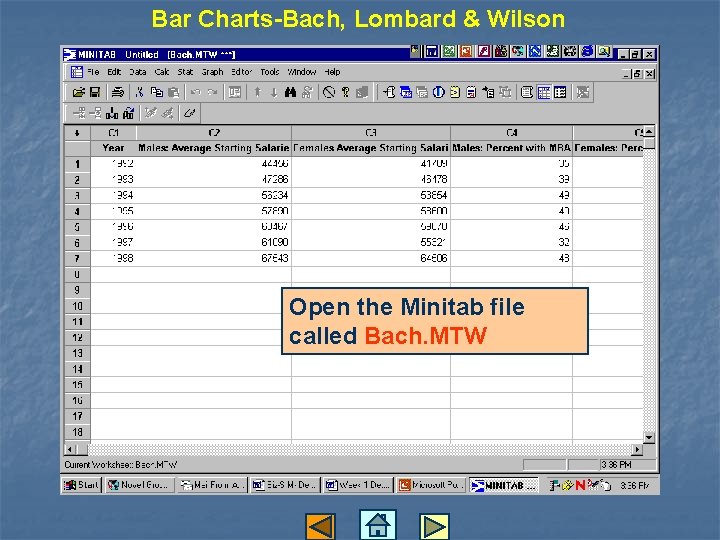Open the Help menu
720x540 pixels.
(x=332, y=72)
